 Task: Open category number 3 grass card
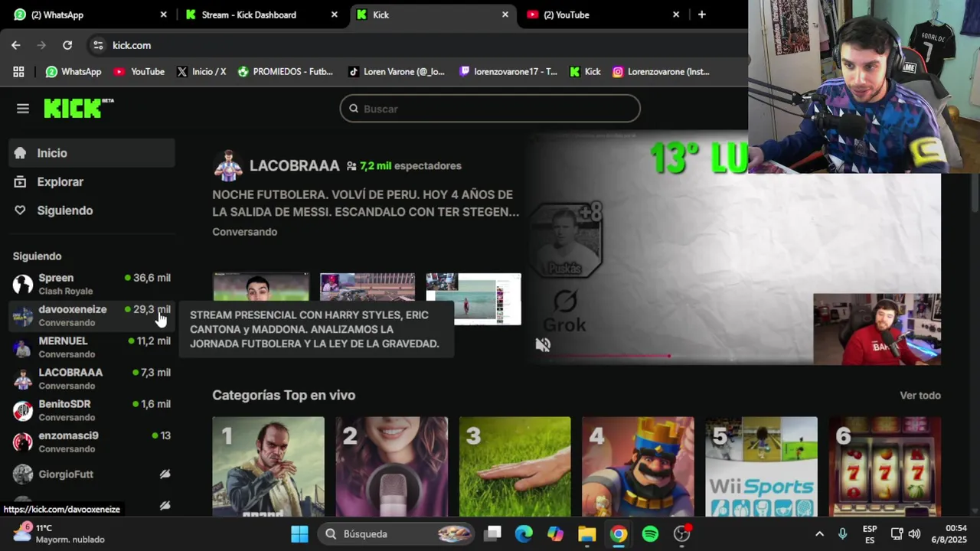(x=514, y=467)
